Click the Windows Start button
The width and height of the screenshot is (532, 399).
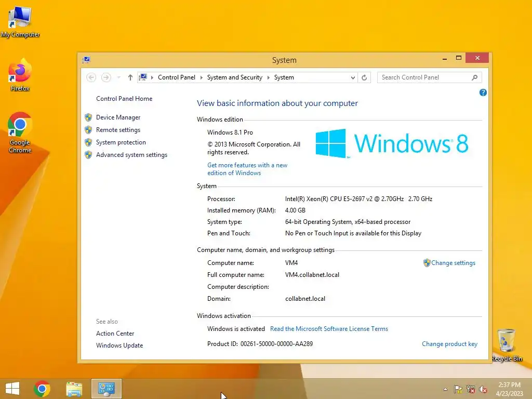click(12, 389)
